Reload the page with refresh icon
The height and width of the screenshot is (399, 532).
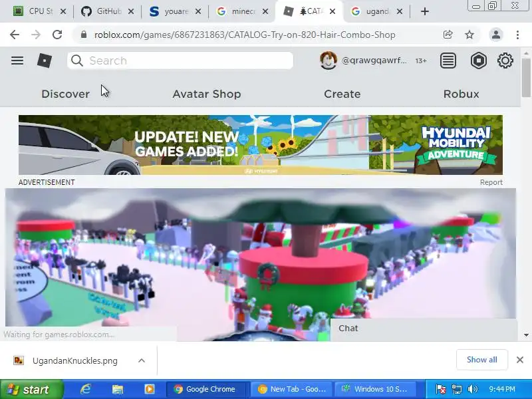coord(57,35)
